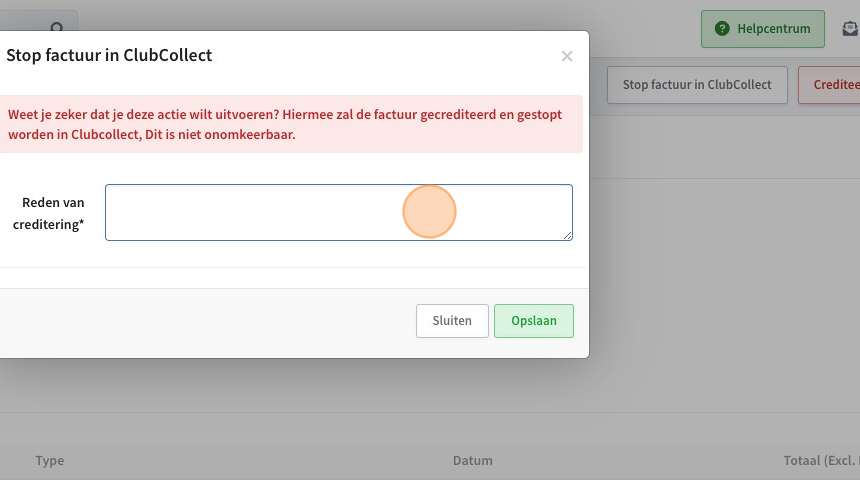Dismiss the dialog via Sluiten
This screenshot has height=480, width=860.
coord(452,321)
